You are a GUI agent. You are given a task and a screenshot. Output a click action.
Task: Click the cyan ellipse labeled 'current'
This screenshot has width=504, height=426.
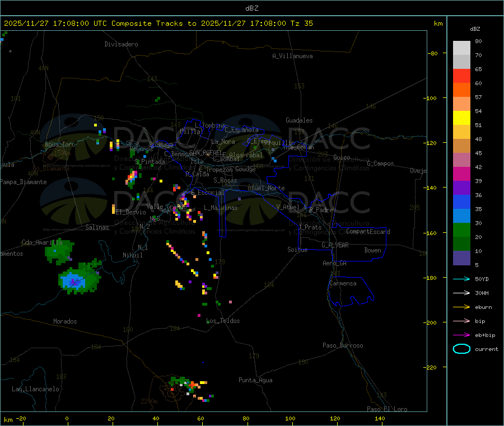[x=461, y=349]
